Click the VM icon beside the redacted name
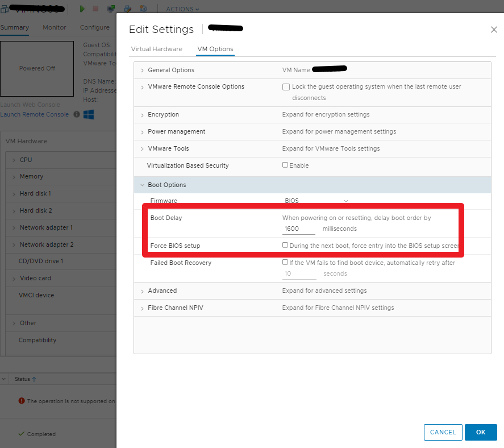The height and width of the screenshot is (448, 504). click(5, 9)
